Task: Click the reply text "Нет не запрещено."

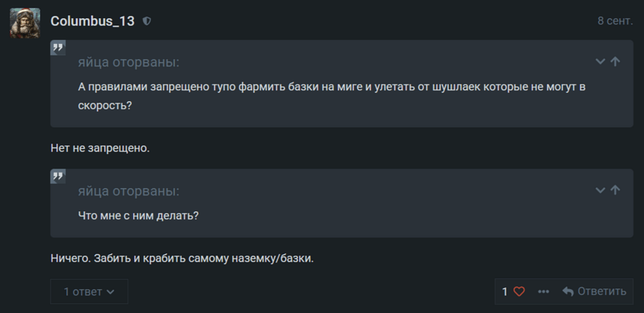Action: tap(100, 148)
